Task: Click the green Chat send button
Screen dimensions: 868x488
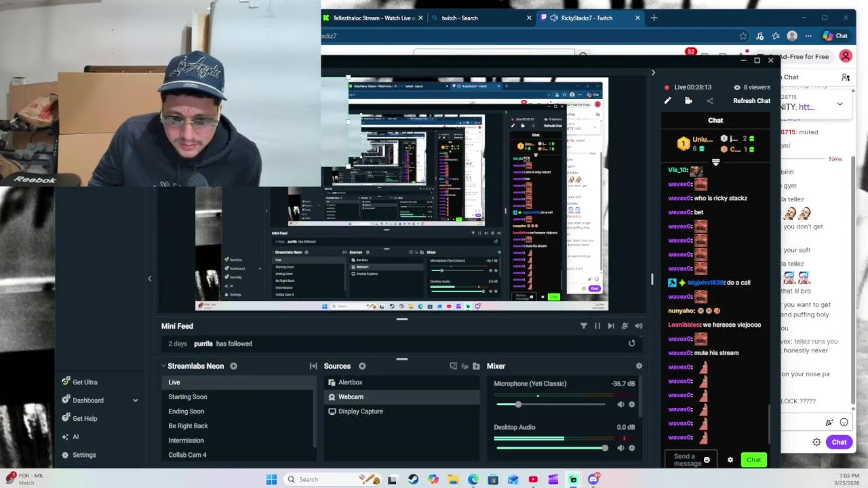Action: coord(754,460)
